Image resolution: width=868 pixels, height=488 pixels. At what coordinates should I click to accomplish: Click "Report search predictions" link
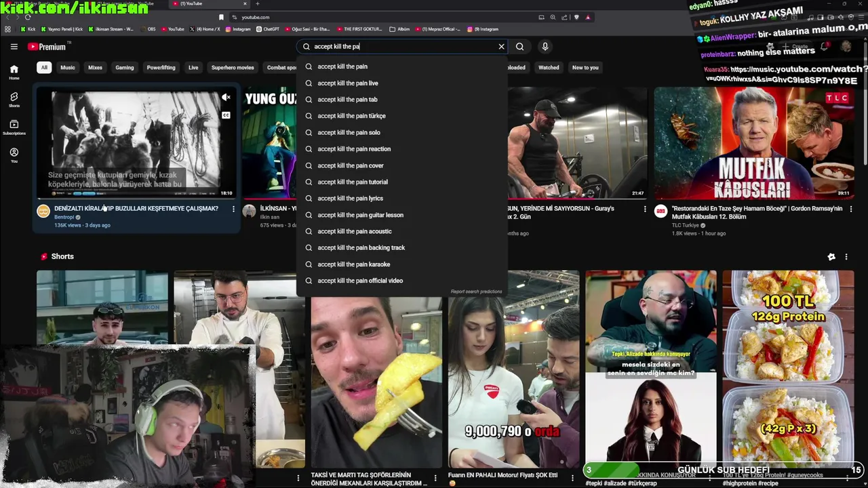476,291
